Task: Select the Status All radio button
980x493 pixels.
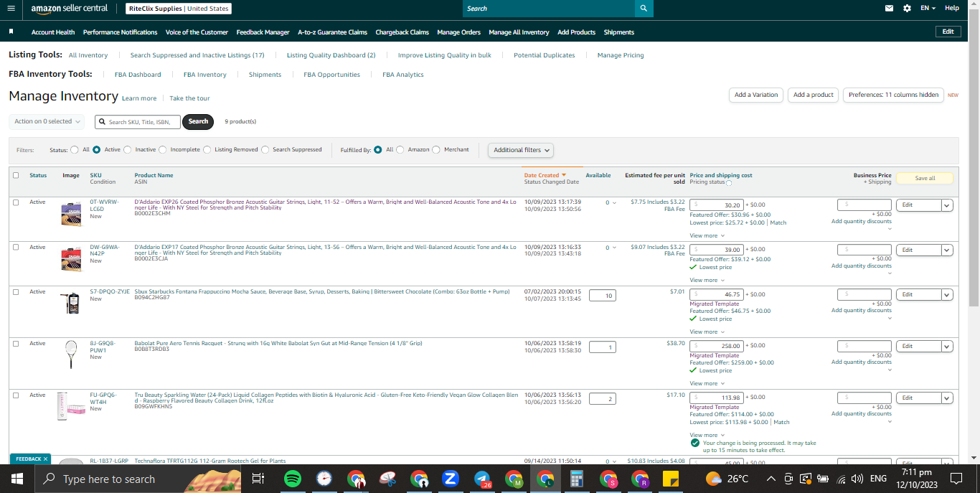Action: [75, 150]
